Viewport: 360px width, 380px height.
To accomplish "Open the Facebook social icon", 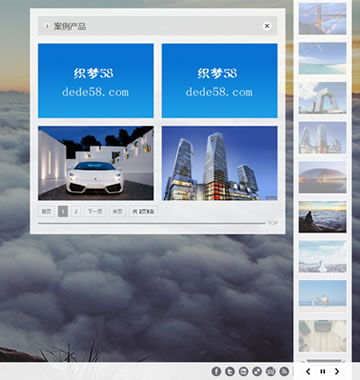I will pos(216,371).
